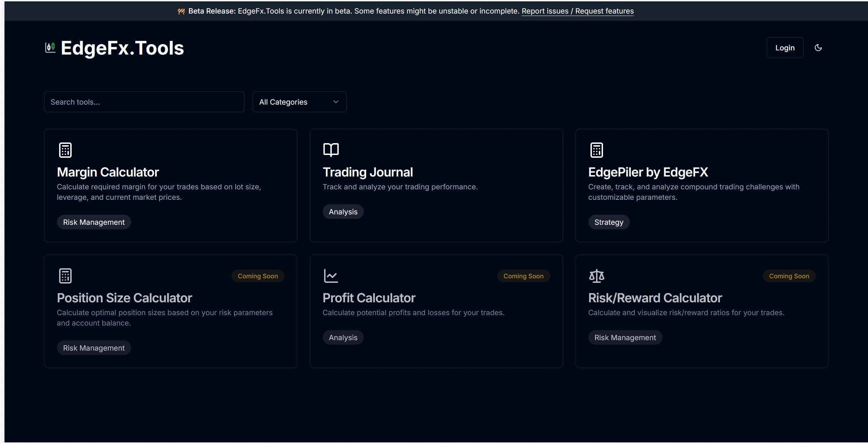
Task: Click the Strategy tag on EdgePiler
Action: tap(609, 222)
